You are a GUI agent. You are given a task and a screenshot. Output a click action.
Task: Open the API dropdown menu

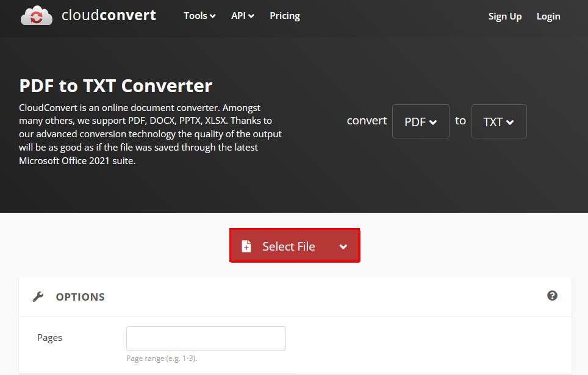(243, 16)
